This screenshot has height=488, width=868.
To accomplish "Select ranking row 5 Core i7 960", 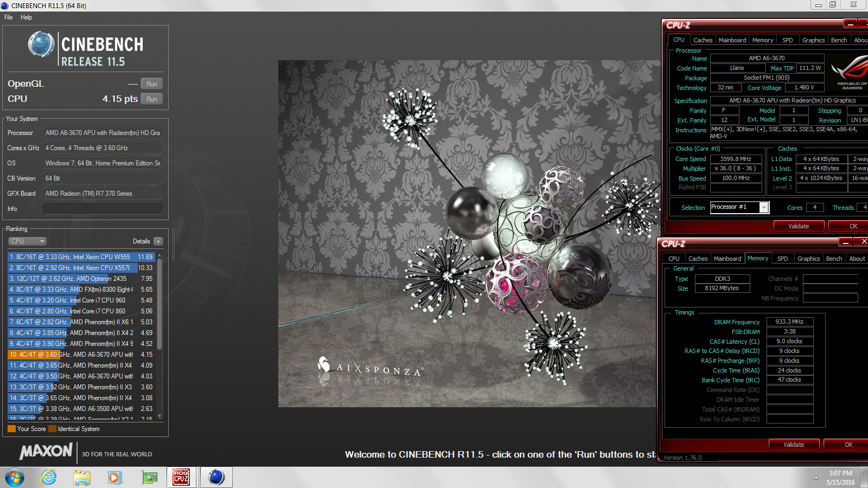I will click(81, 300).
